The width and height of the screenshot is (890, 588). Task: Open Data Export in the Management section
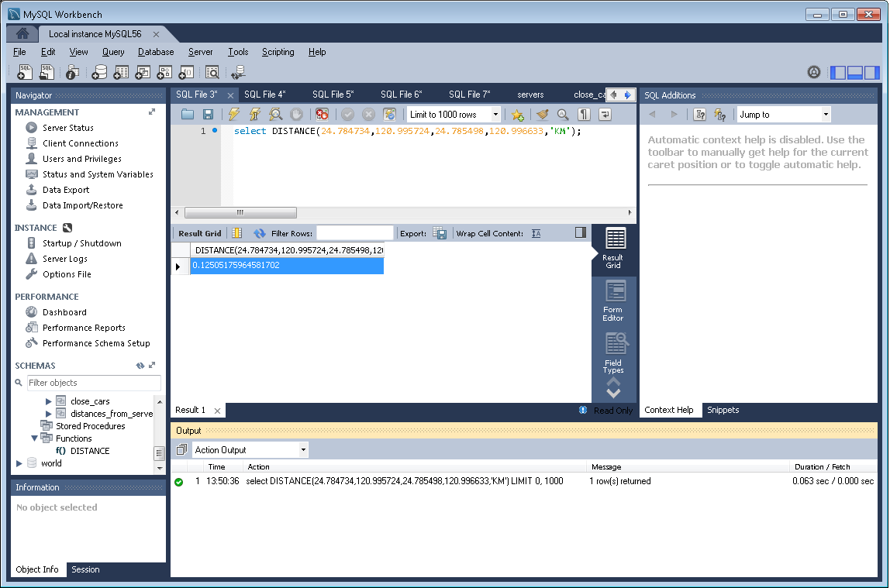pyautogui.click(x=66, y=190)
